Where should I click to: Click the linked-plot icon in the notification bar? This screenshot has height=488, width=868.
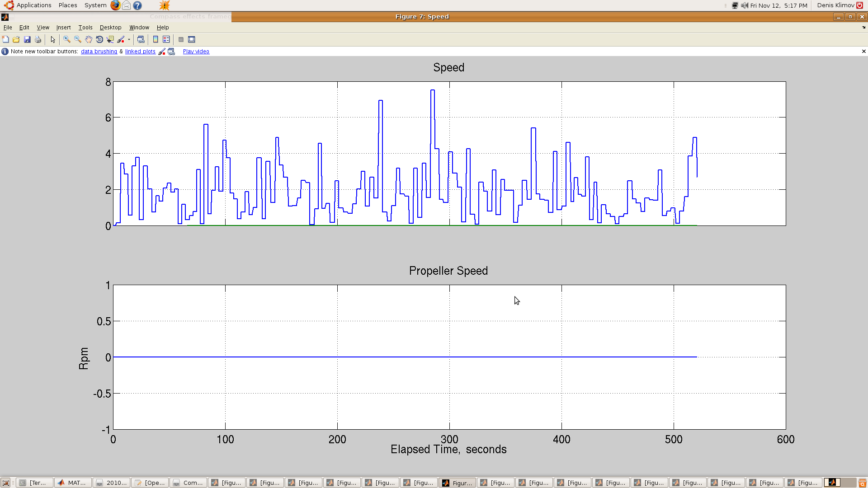[x=171, y=52]
